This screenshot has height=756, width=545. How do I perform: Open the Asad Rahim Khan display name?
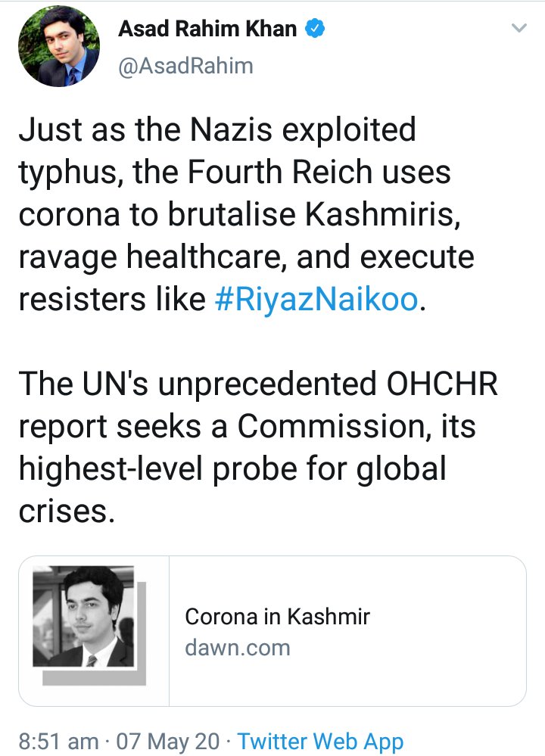[x=207, y=30]
